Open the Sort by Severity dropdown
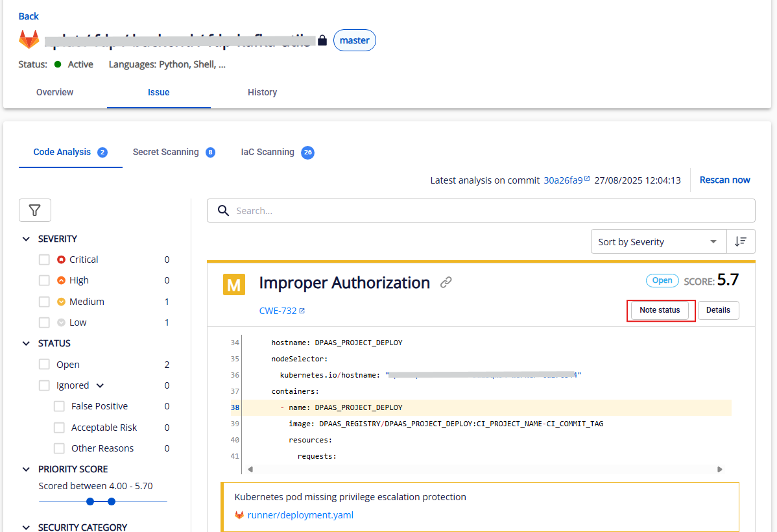 pos(658,241)
